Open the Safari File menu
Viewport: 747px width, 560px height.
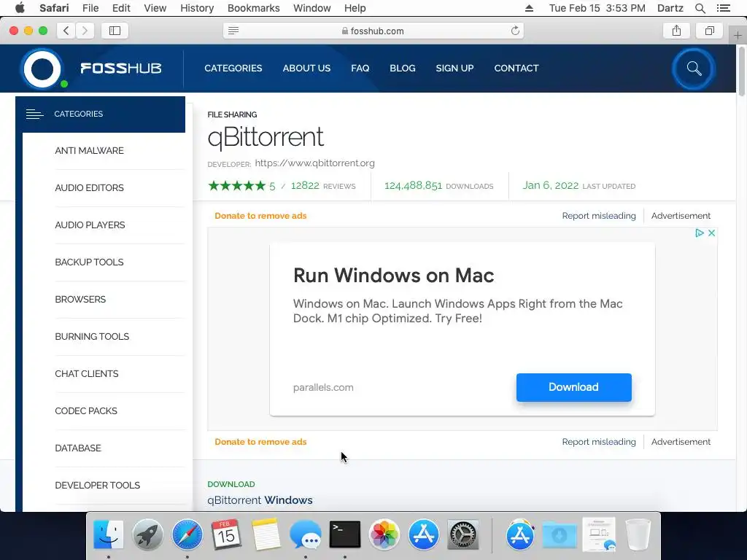pos(90,8)
